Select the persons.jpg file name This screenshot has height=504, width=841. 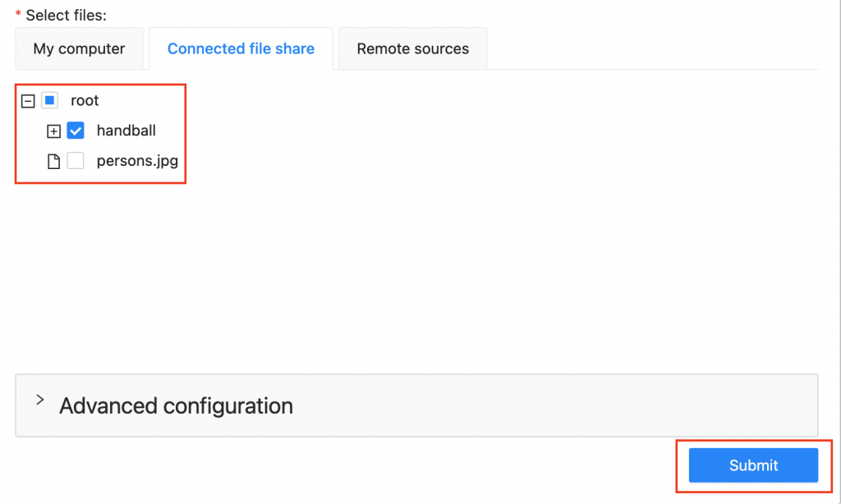coord(137,161)
